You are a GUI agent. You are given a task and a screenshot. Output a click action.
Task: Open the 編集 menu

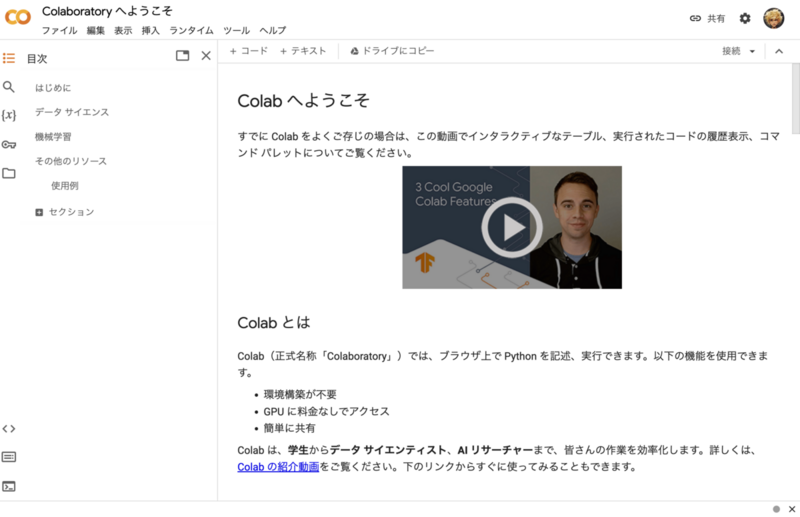pos(95,31)
